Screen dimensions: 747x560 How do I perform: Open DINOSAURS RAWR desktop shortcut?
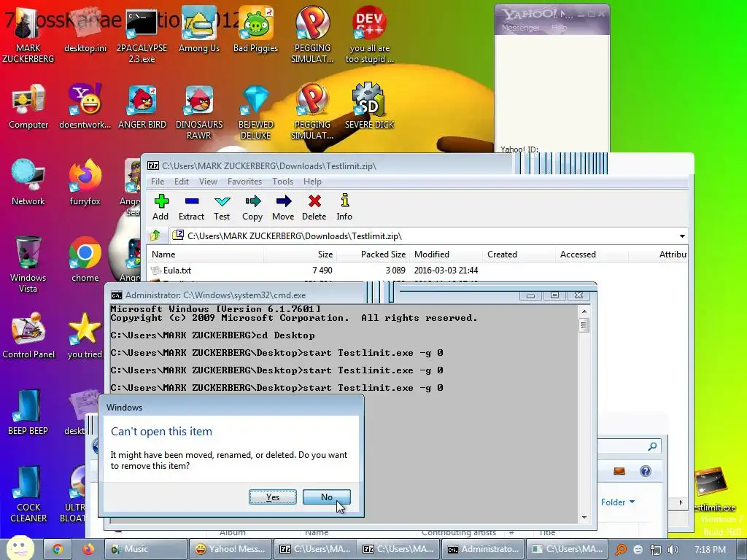pos(198,112)
